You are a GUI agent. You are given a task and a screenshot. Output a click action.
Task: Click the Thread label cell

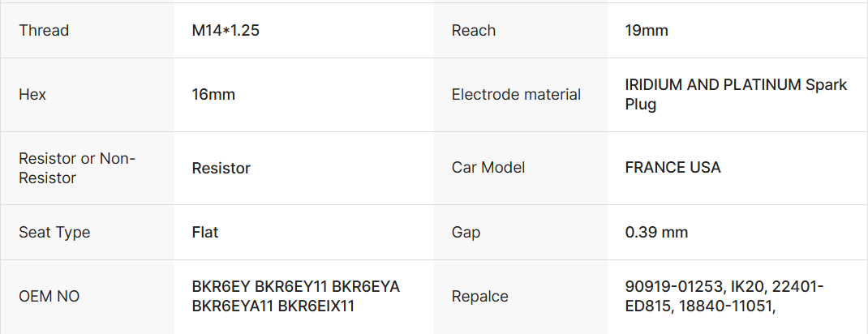44,31
